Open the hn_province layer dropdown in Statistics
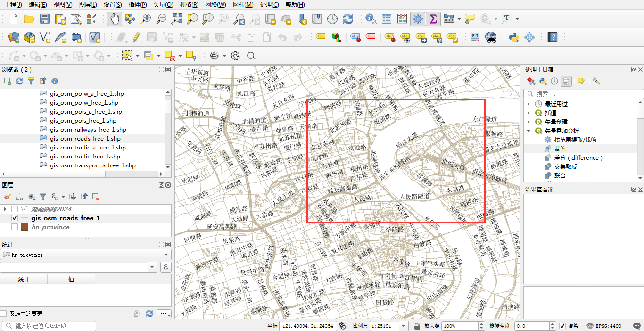644x331 pixels. [x=86, y=255]
